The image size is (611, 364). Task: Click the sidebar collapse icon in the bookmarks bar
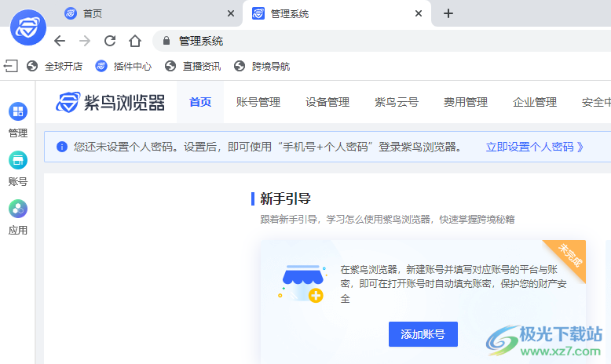(x=11, y=66)
